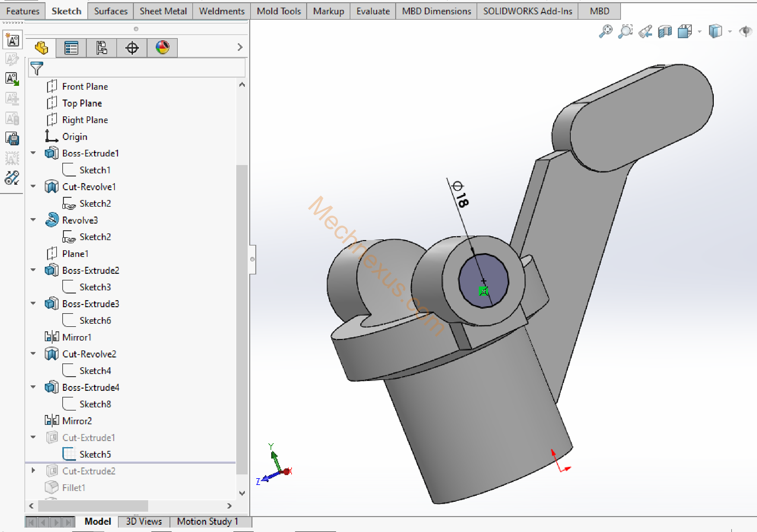Select the Mirror1 feature

click(x=77, y=337)
